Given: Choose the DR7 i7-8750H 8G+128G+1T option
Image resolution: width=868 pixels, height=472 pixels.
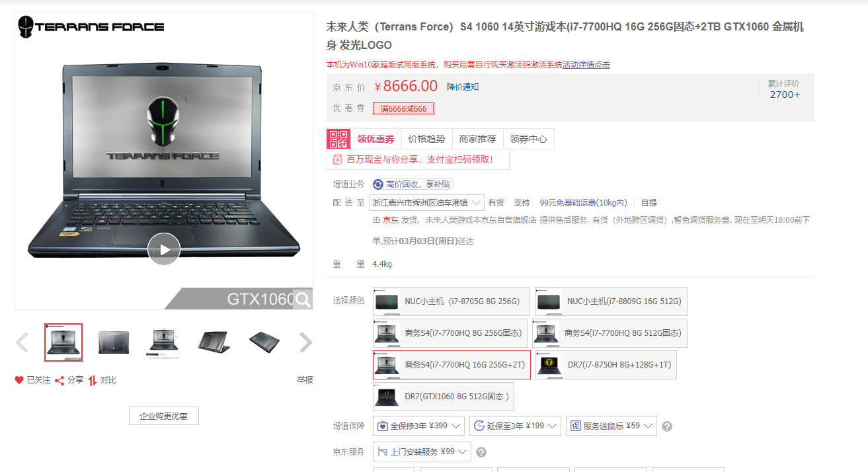Looking at the screenshot, I should pos(606,365).
